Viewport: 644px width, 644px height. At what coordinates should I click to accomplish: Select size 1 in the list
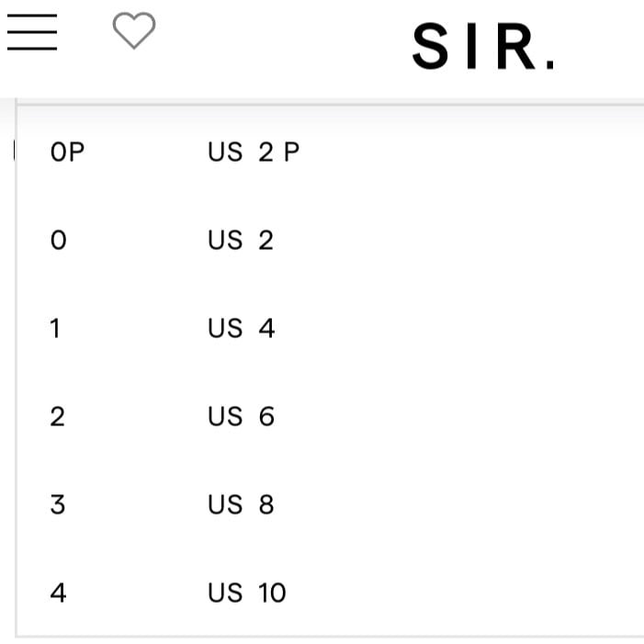[55, 328]
